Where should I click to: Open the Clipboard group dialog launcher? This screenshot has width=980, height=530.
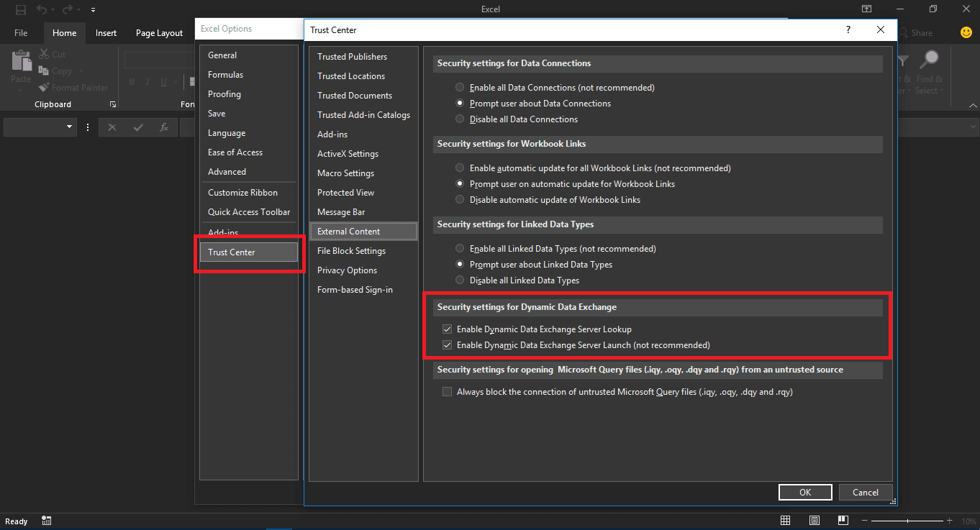coord(113,105)
